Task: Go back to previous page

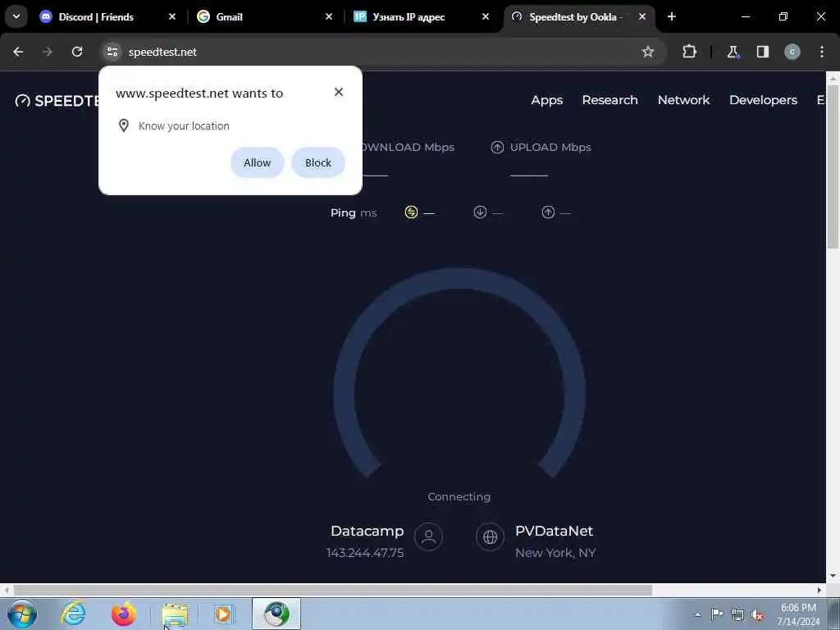Action: click(x=18, y=52)
